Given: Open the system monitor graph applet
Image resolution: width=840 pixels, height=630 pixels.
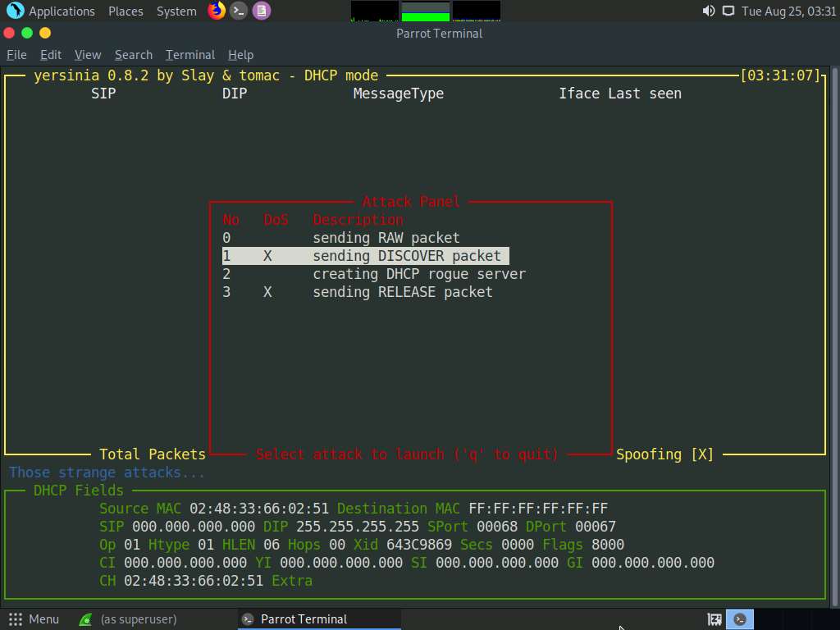Looking at the screenshot, I should click(x=426, y=11).
